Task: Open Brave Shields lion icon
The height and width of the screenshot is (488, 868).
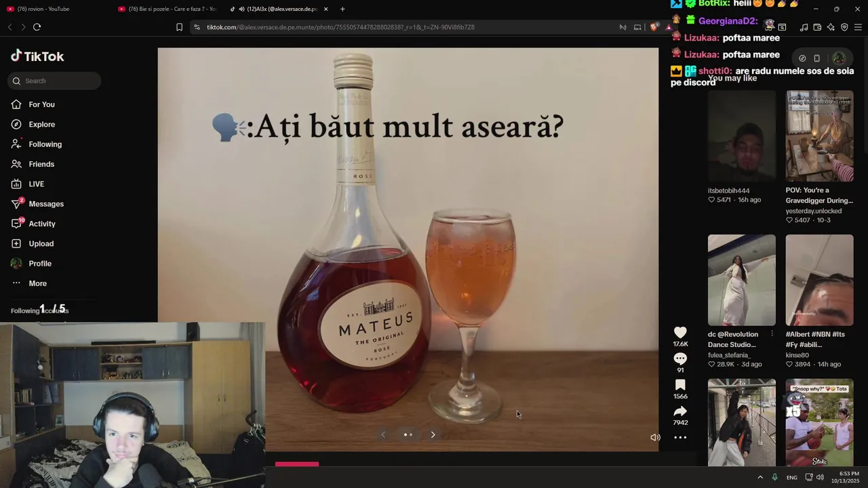Action: pos(654,27)
